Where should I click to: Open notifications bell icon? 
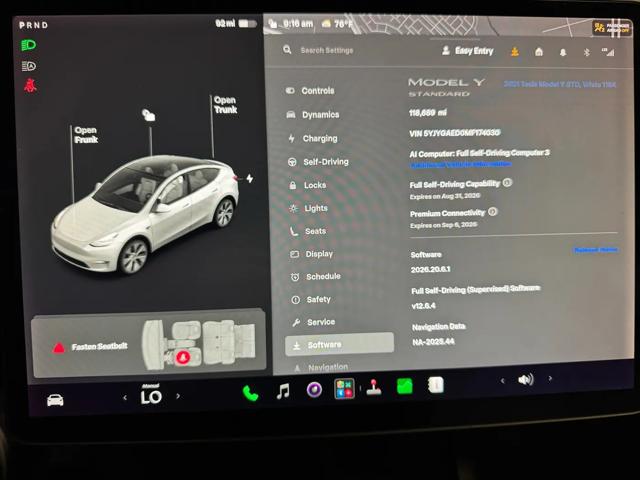click(563, 52)
